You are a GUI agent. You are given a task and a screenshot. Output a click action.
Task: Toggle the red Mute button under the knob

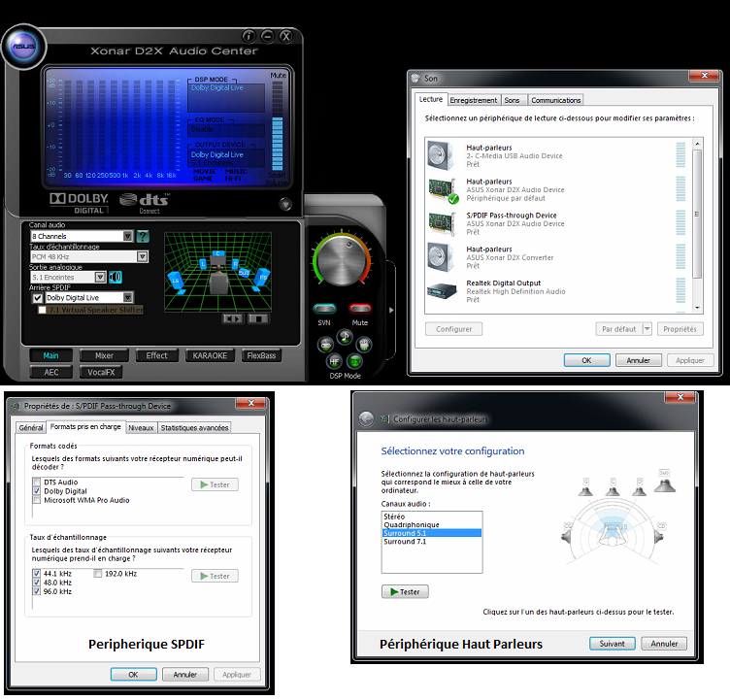(x=360, y=309)
